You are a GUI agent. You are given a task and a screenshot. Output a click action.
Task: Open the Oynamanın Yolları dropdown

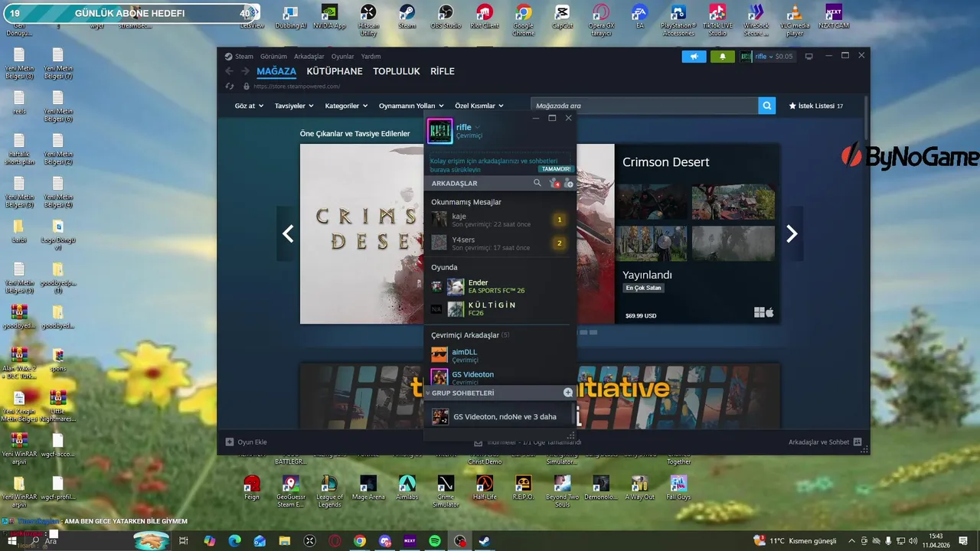[411, 106]
